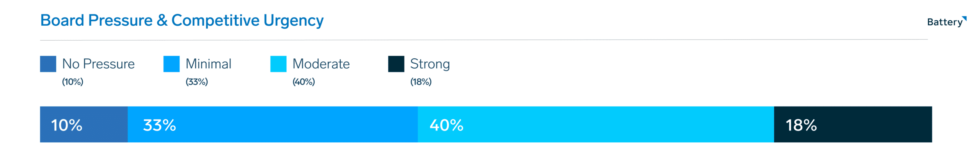Screen dimensions: 980x168
Task: Select the Moderate legend label
Action: coord(321,64)
